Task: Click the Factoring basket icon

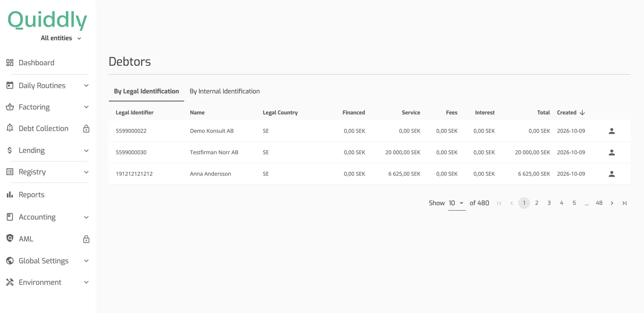Action: point(10,107)
